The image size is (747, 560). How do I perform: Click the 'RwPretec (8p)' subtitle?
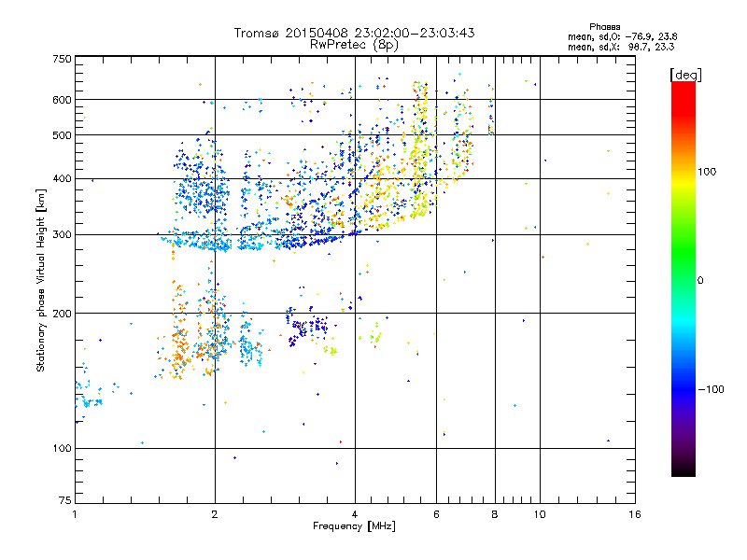pos(354,45)
